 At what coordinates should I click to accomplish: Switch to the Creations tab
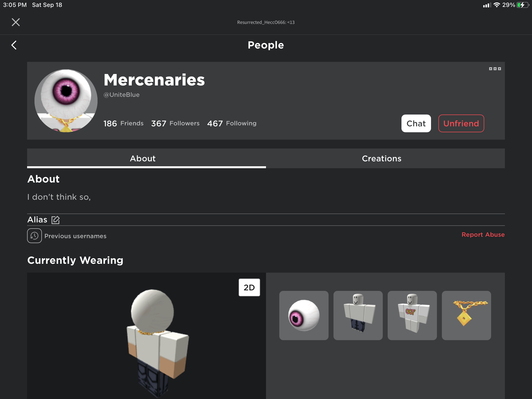pyautogui.click(x=381, y=158)
